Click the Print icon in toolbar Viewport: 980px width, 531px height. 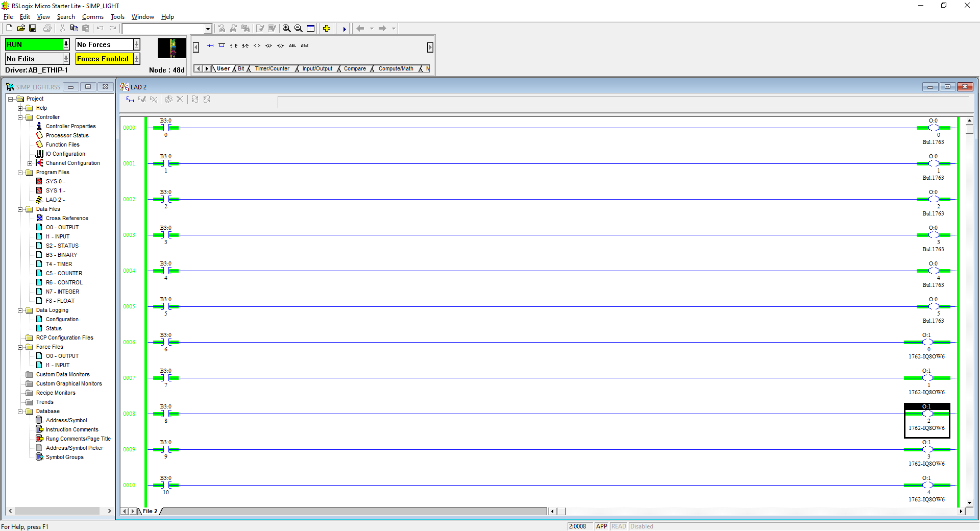click(x=47, y=29)
